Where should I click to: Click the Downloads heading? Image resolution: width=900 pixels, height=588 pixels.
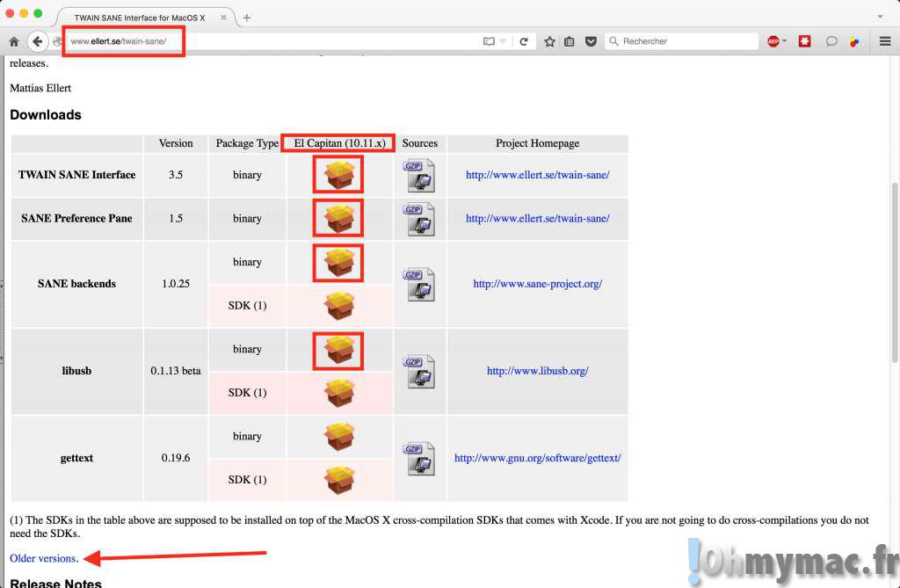(46, 115)
